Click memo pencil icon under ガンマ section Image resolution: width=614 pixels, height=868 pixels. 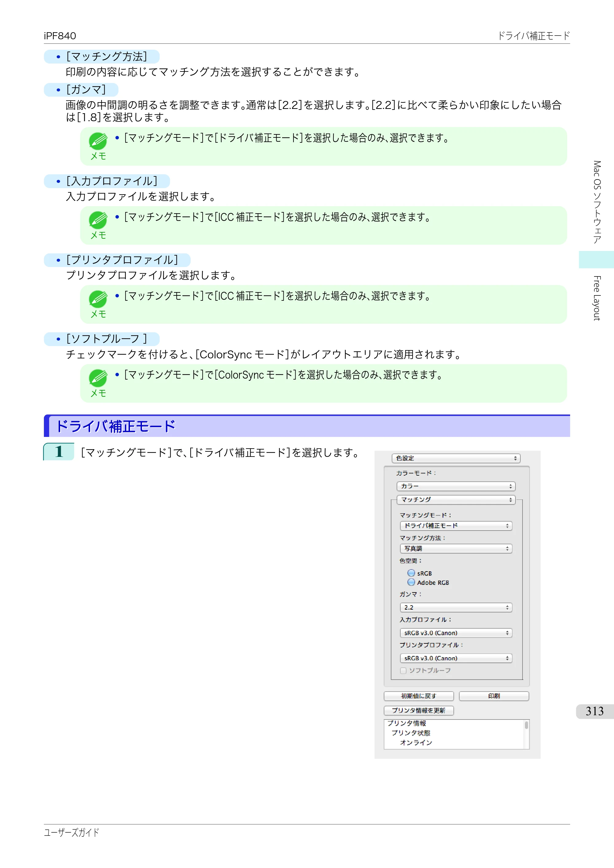[98, 141]
